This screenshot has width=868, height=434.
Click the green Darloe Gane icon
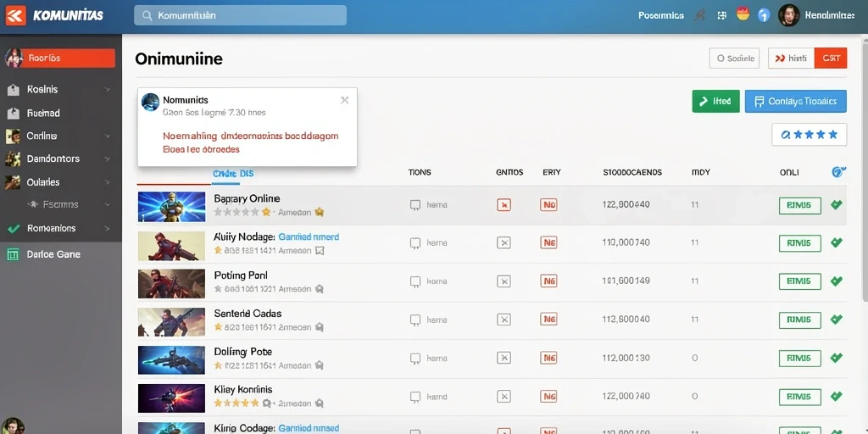[12, 254]
